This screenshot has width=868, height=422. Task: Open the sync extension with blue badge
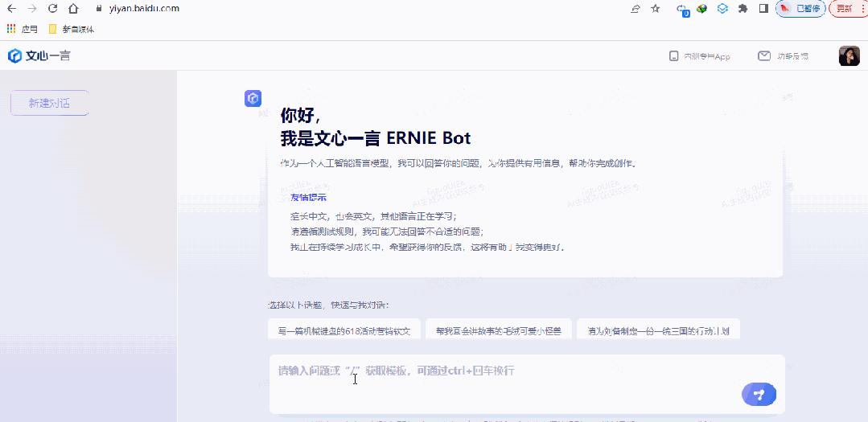(x=682, y=10)
